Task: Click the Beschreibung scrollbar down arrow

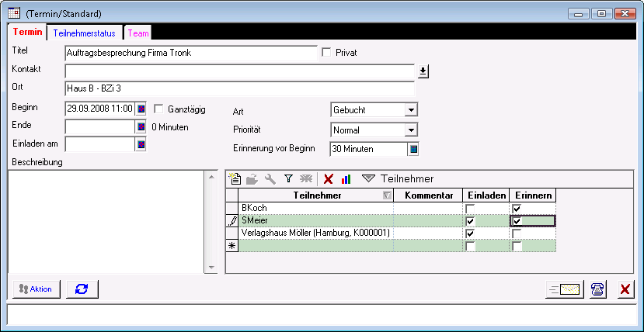Action: tap(211, 268)
